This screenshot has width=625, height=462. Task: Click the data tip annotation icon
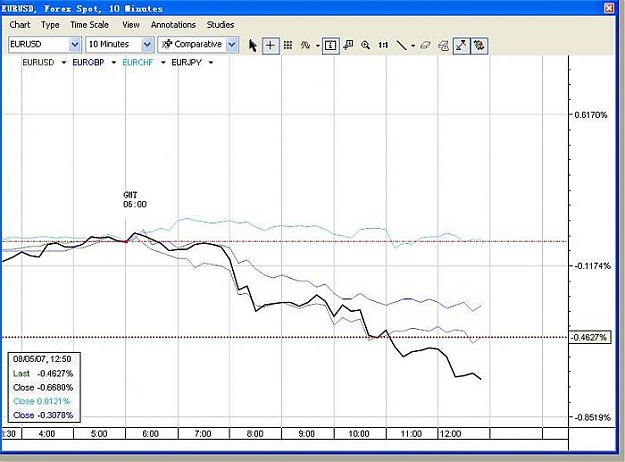pyautogui.click(x=348, y=45)
